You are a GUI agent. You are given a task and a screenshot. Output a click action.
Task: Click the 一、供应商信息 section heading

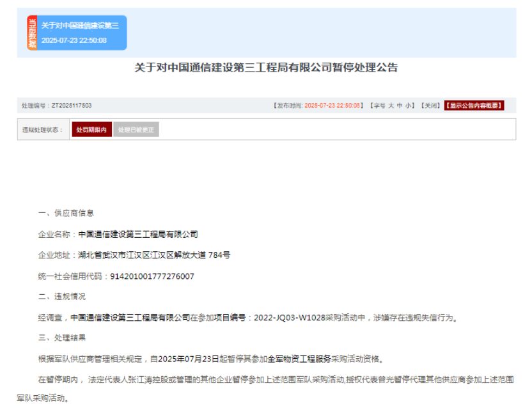(66, 213)
